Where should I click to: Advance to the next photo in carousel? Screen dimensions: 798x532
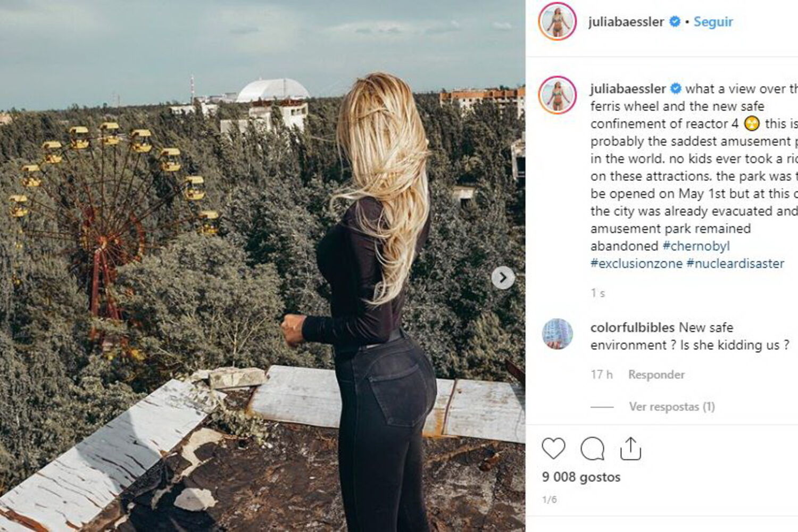pos(503,278)
